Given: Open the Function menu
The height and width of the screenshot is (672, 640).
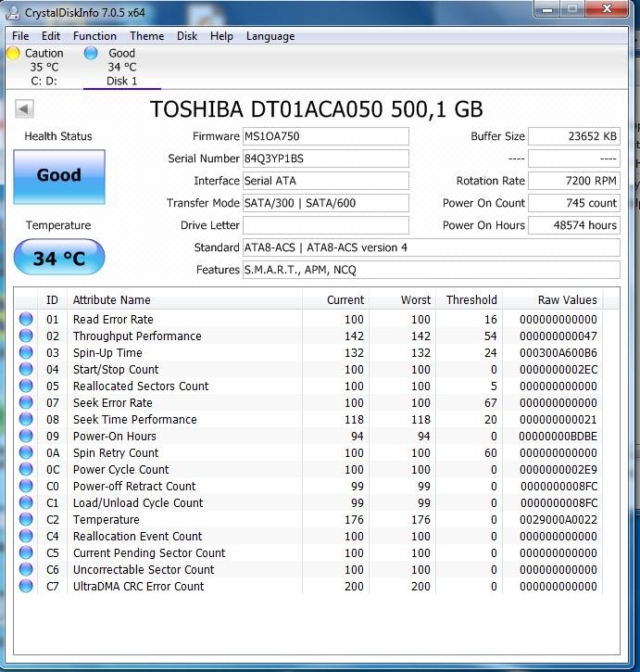Looking at the screenshot, I should [94, 36].
